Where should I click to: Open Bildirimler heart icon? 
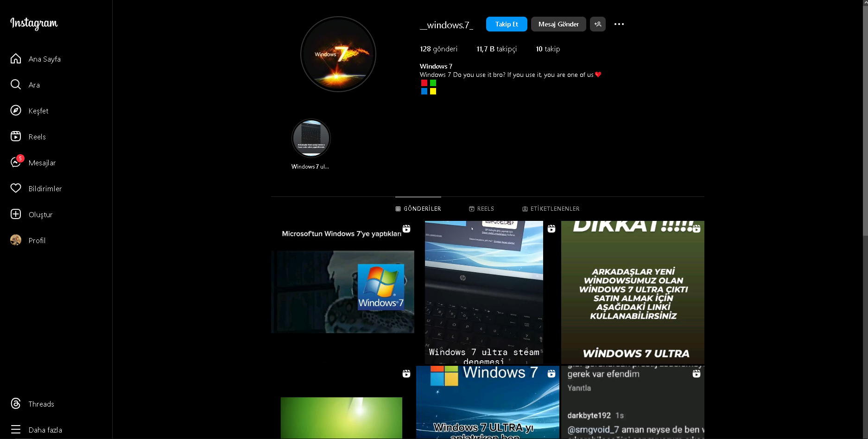tap(16, 188)
